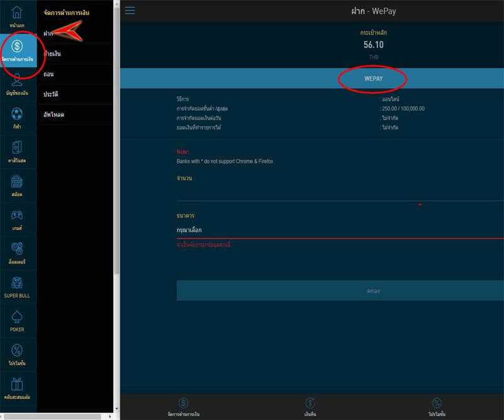Click the sidebar vertical scrollbar thumb
The height and width of the screenshot is (420, 504).
coord(117,142)
